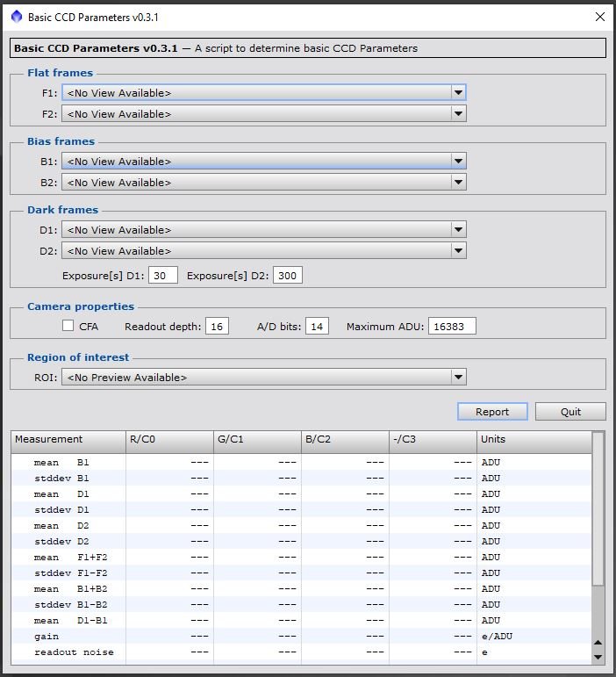The height and width of the screenshot is (677, 616).
Task: Open the D1 dark frame dropdown
Action: 263,230
